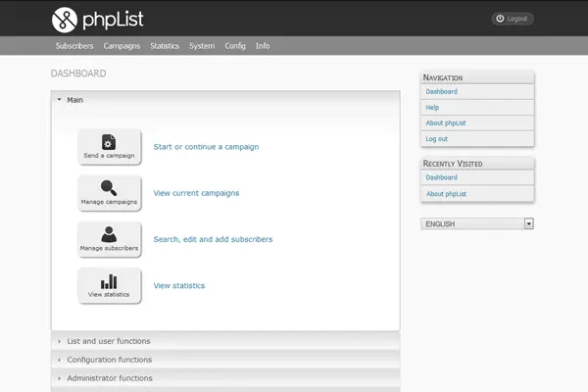Screen dimensions: 588x392
Task: Follow the Search, edit and add subscribers link
Action: tap(213, 239)
